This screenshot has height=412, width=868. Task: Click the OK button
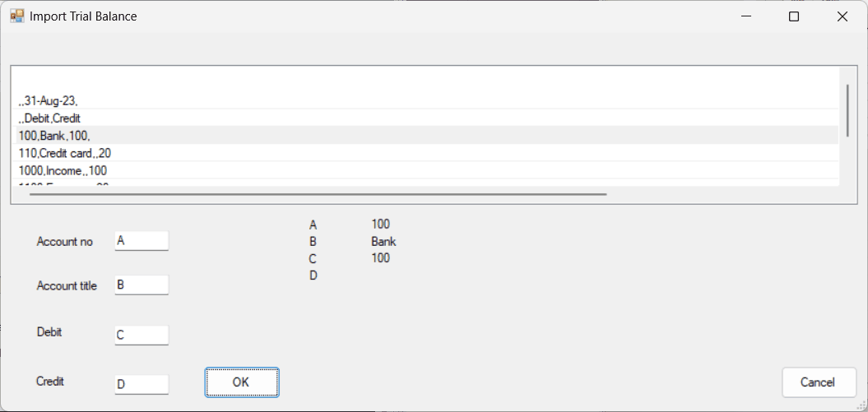coord(241,382)
